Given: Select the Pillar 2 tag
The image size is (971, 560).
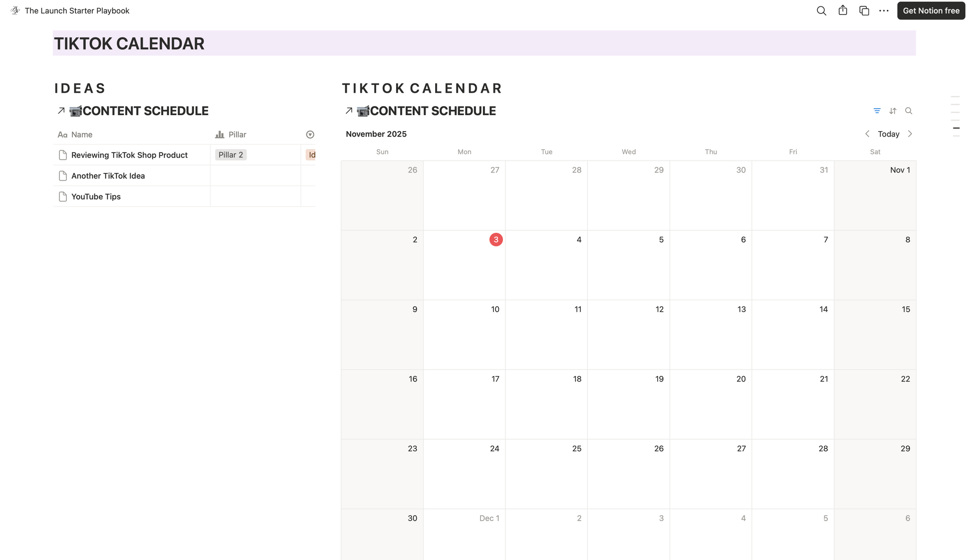Looking at the screenshot, I should [231, 155].
